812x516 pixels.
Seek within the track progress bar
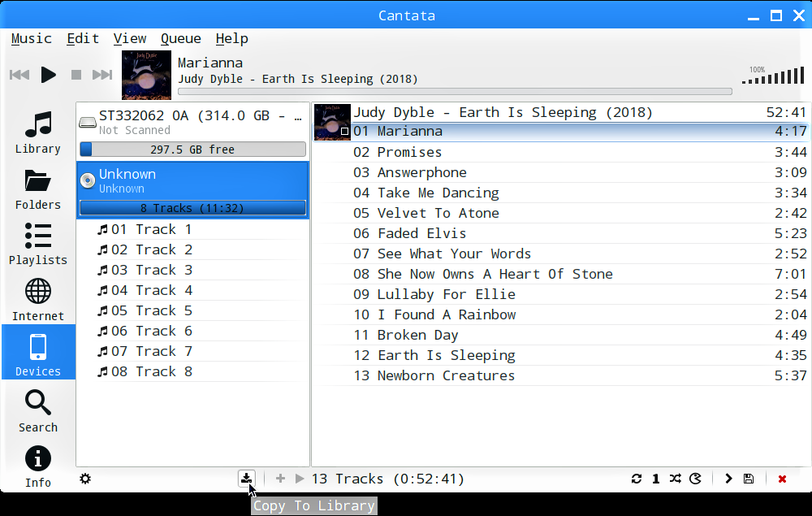(455, 92)
